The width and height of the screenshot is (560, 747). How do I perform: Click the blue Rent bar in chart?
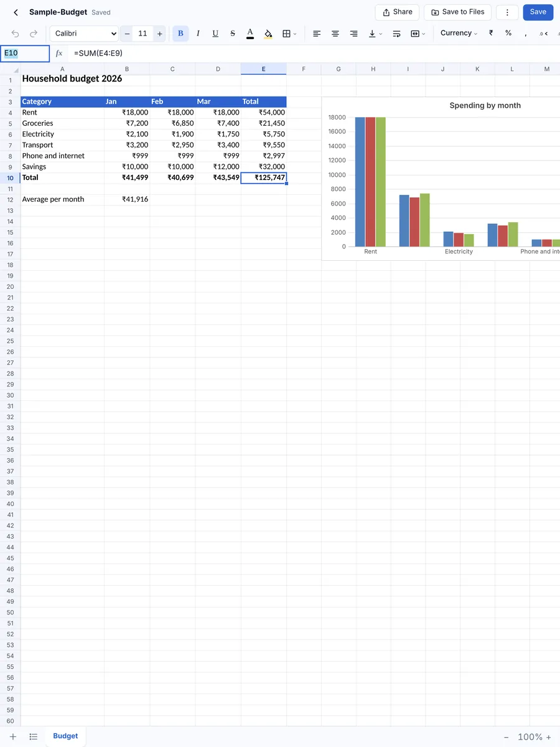point(360,182)
